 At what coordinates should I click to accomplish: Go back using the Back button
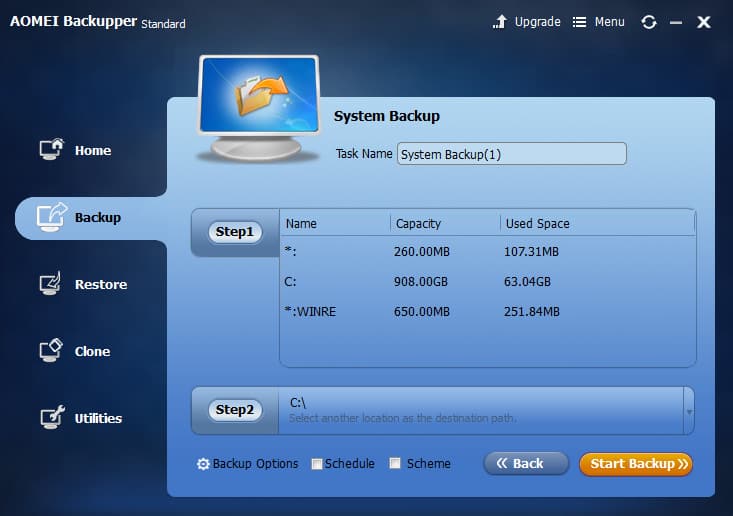pos(526,464)
